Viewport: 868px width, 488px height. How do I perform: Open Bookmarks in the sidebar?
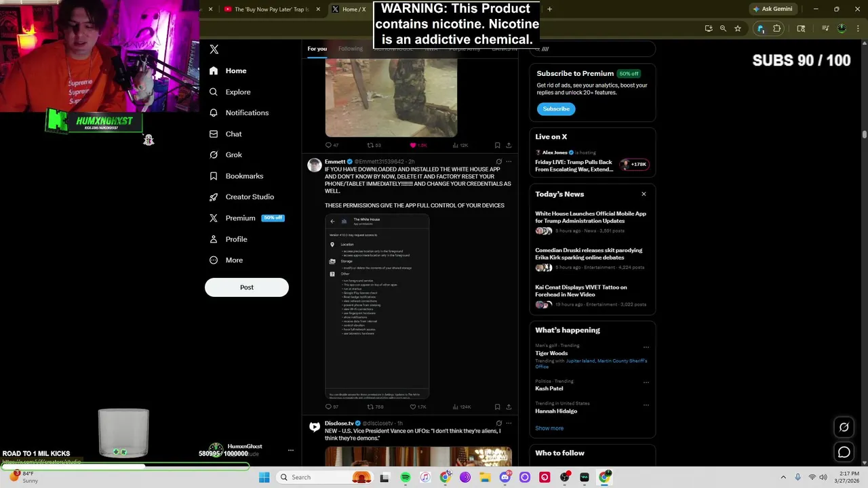tap(237, 176)
